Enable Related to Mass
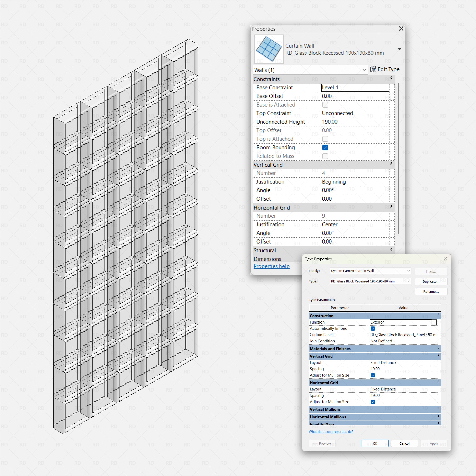Screen dimensions: 476x476 [325, 156]
